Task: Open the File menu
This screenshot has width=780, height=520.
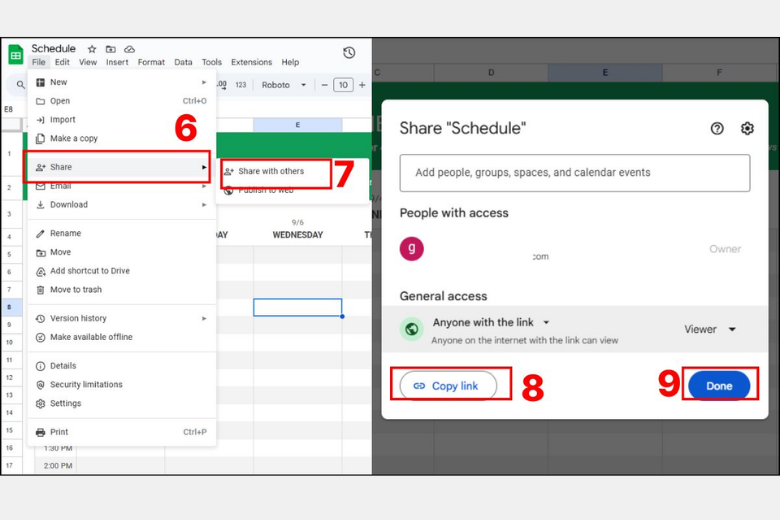Action: pos(38,62)
